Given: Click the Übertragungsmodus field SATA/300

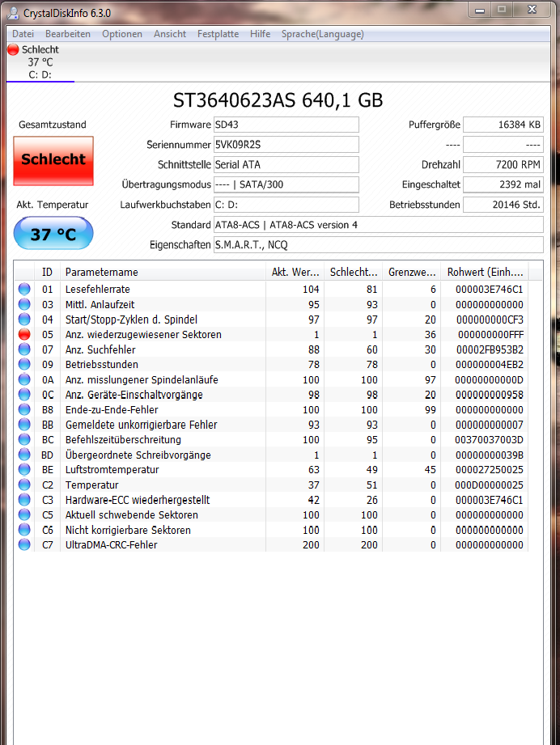Looking at the screenshot, I should click(286, 184).
